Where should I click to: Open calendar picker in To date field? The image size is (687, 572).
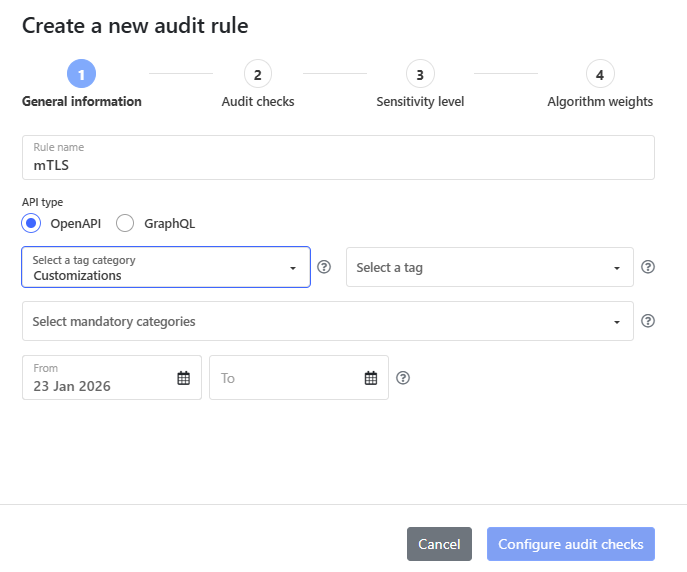point(370,378)
